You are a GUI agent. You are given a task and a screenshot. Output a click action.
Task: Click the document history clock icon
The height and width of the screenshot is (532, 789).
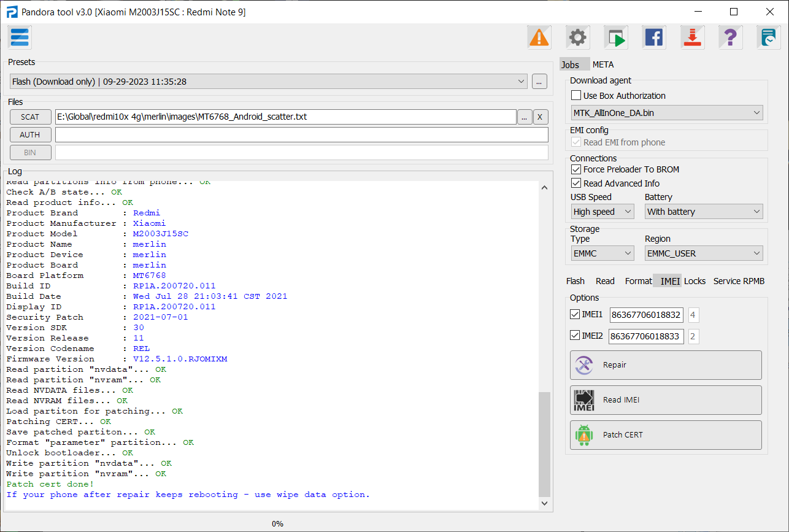768,37
